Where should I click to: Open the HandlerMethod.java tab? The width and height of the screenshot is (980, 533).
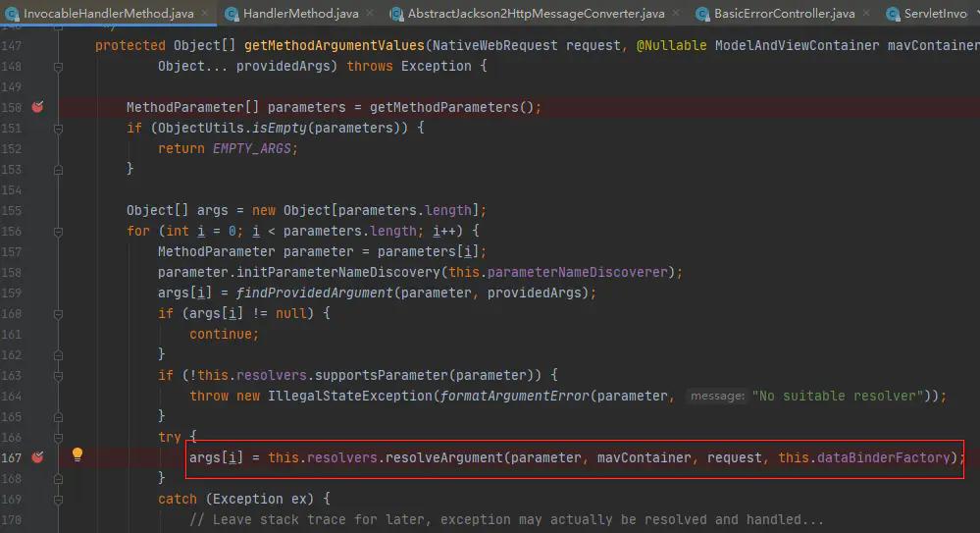[x=300, y=13]
